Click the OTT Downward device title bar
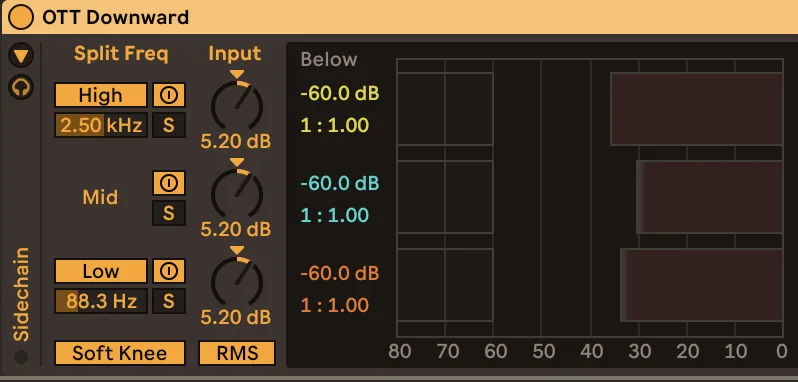Image resolution: width=798 pixels, height=382 pixels. [399, 17]
